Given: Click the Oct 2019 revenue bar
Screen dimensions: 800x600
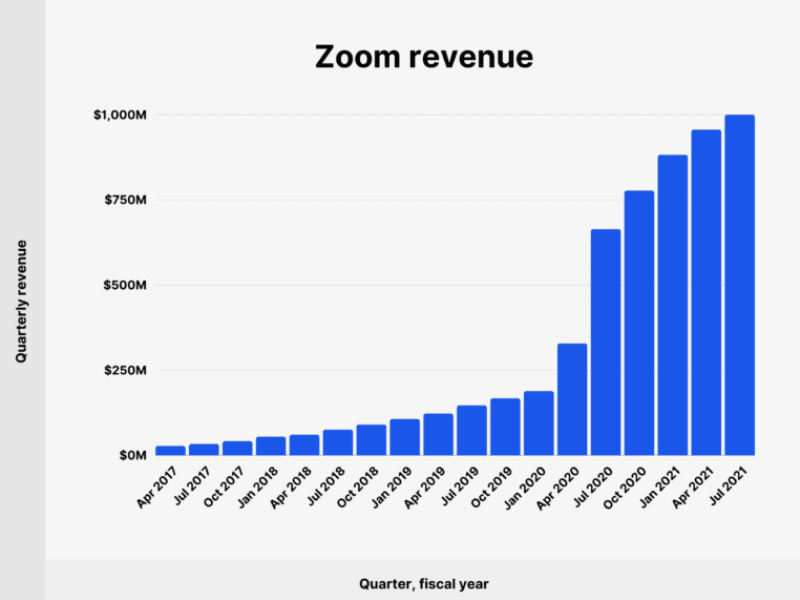Looking at the screenshot, I should coord(505,427).
